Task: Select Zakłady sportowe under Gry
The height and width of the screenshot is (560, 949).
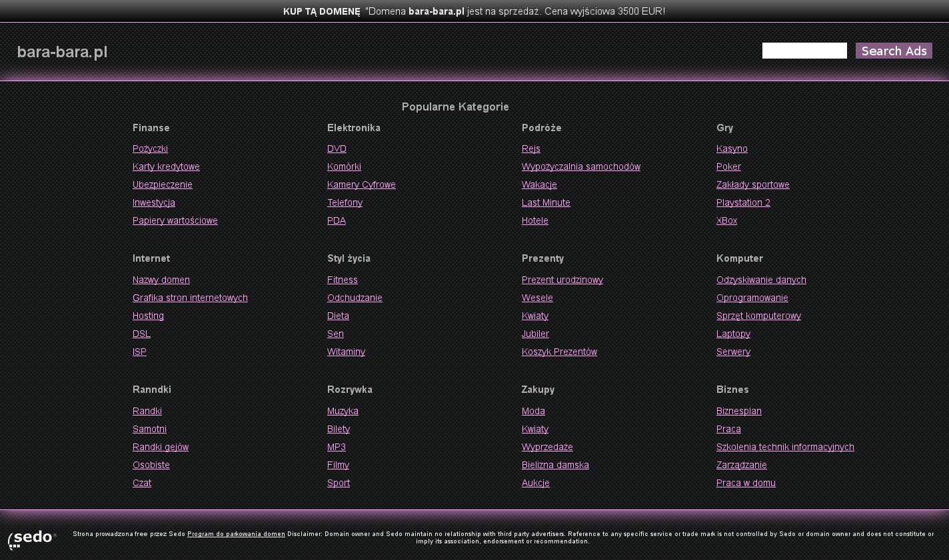Action: [x=752, y=184]
